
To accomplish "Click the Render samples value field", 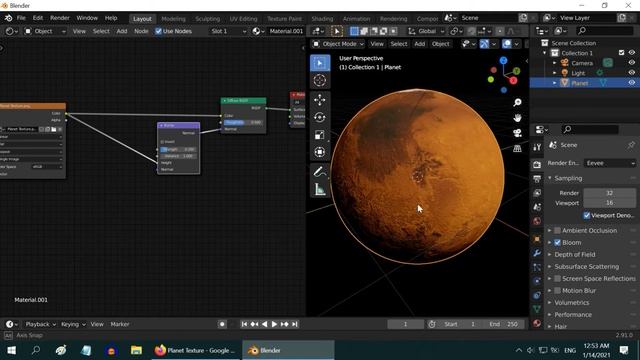I will coord(609,193).
